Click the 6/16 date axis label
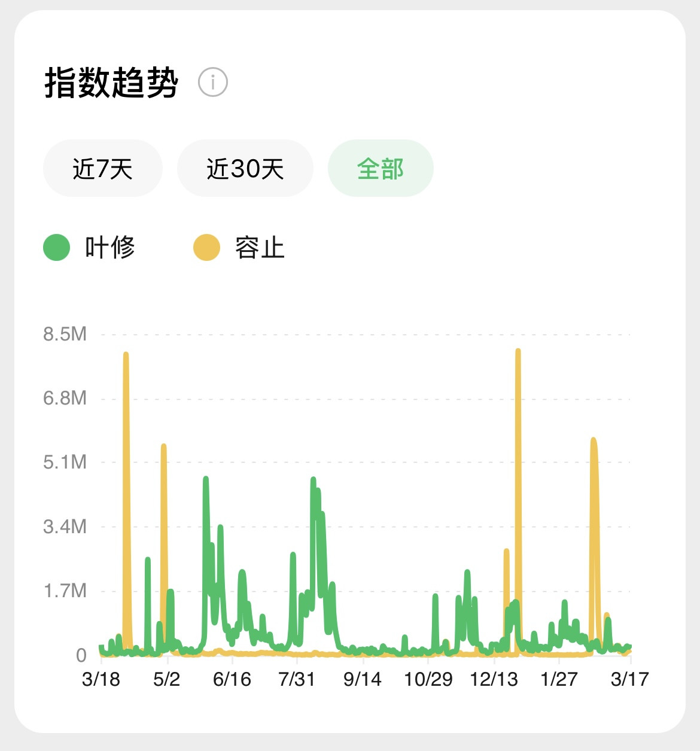 232,679
